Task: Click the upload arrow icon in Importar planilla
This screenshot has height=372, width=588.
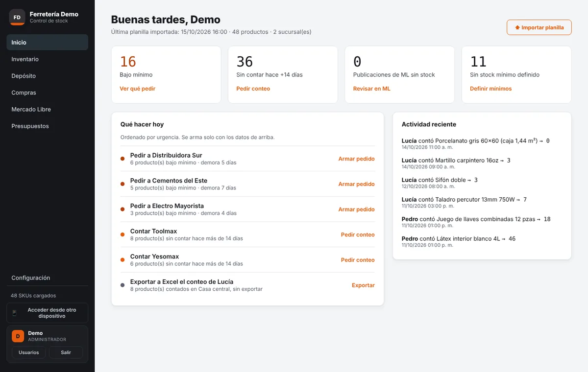Action: (x=517, y=27)
